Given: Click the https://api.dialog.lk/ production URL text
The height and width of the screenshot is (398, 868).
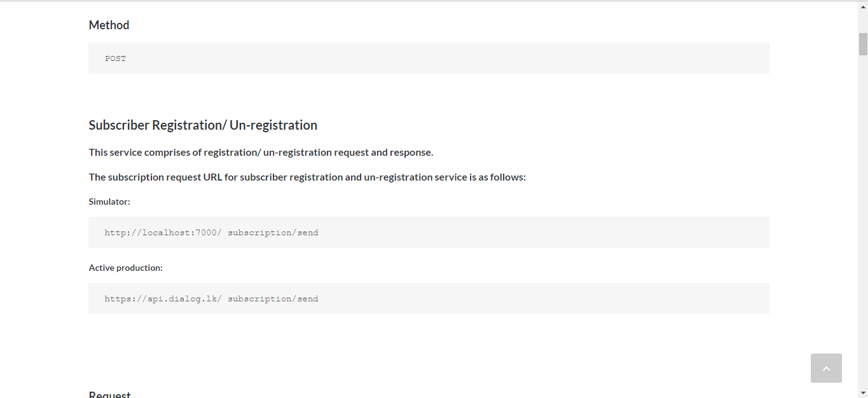Looking at the screenshot, I should 163,299.
